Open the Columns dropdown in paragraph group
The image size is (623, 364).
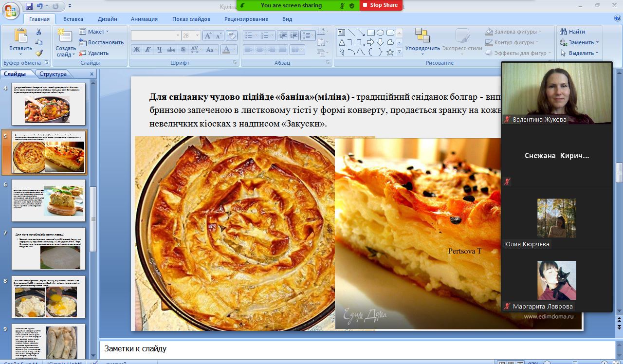coord(297,49)
